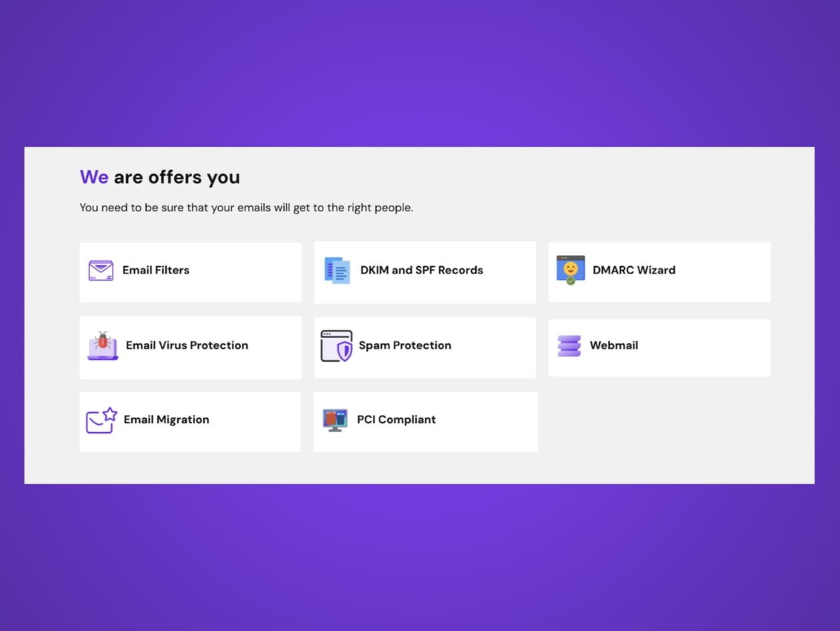
Task: Click the Email Migration star envelope icon
Action: point(101,420)
